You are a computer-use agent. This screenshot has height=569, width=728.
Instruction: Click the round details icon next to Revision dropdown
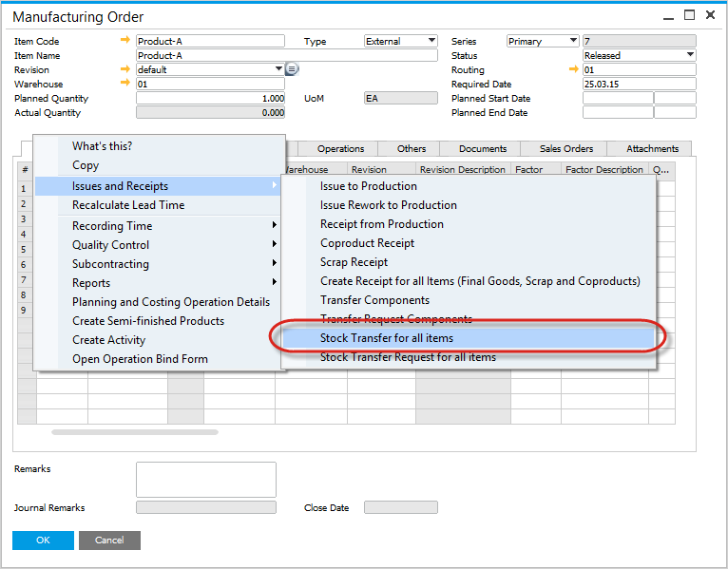293,69
